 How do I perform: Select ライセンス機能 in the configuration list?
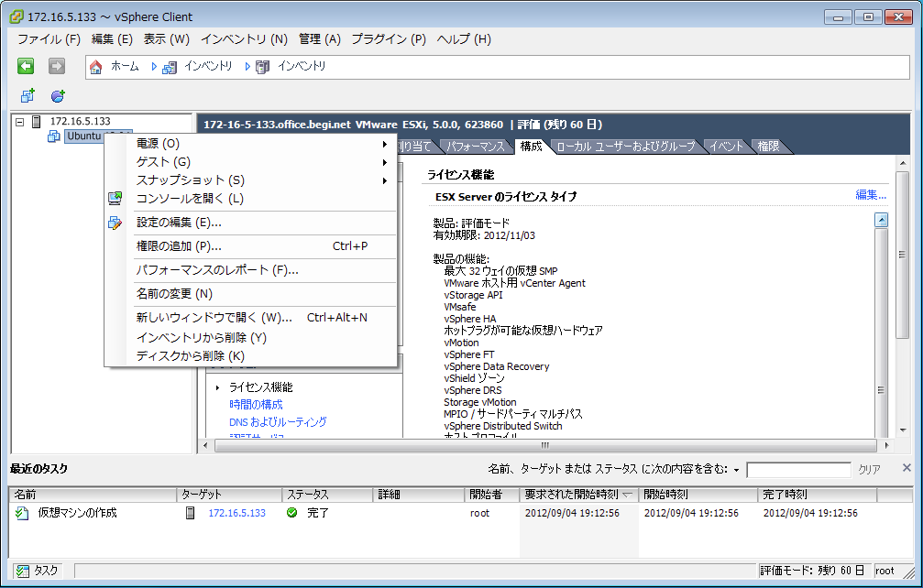pos(261,387)
